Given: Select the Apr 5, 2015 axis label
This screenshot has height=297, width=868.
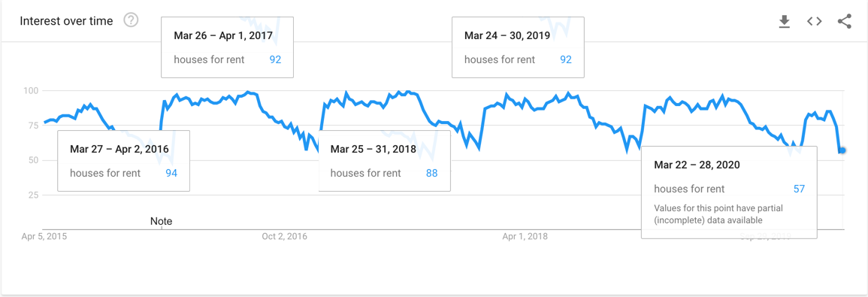Looking at the screenshot, I should click(44, 237).
